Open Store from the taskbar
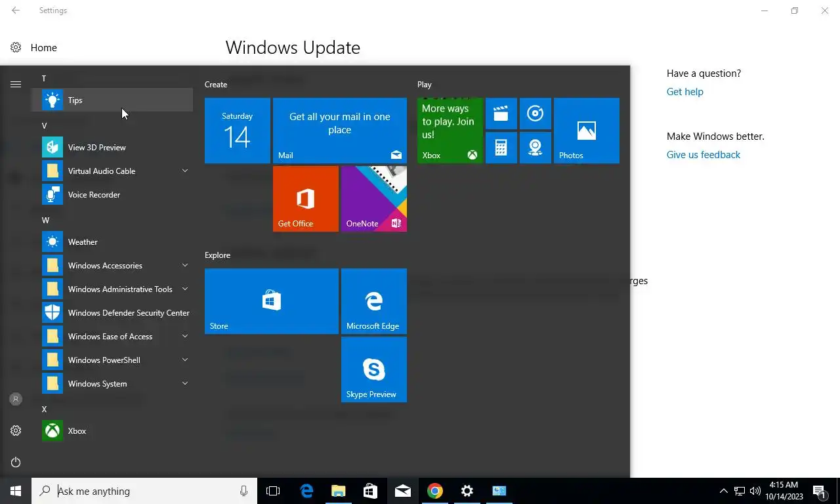This screenshot has width=840, height=504. point(371,491)
